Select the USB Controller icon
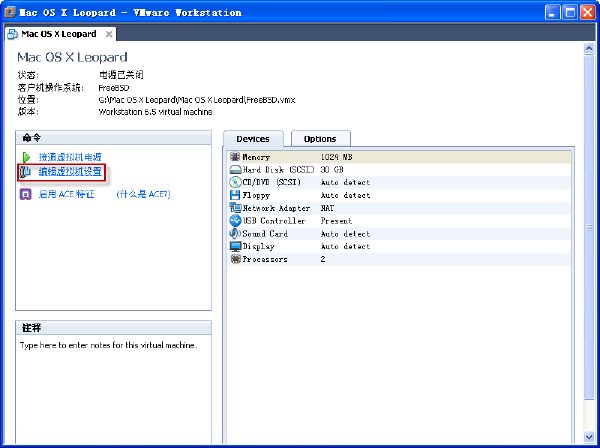Viewport: 600px width, 448px height. pos(235,221)
